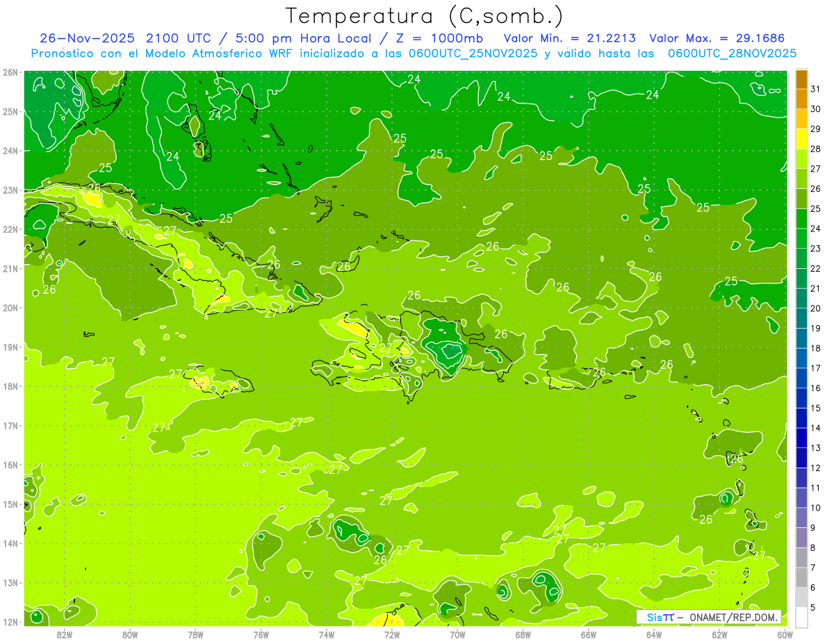Viewport: 834px width, 644px height.
Task: Click the latitude label '22N'
Action: (x=10, y=229)
